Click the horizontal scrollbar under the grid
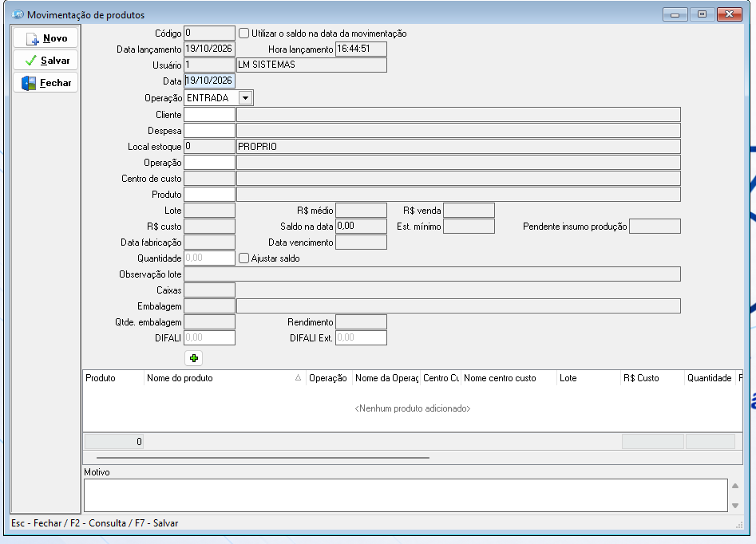The width and height of the screenshot is (756, 544). (x=263, y=457)
